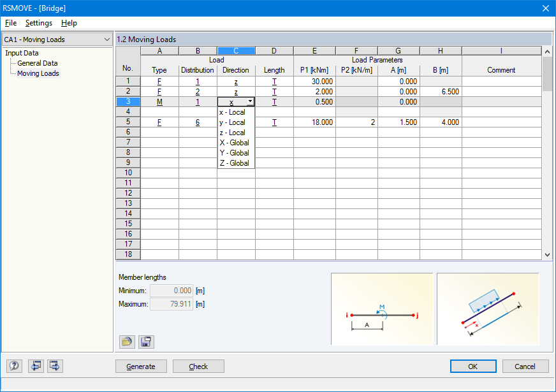Choose 'y - Local' from the dropdown list
This screenshot has width=556, height=392.
[236, 122]
